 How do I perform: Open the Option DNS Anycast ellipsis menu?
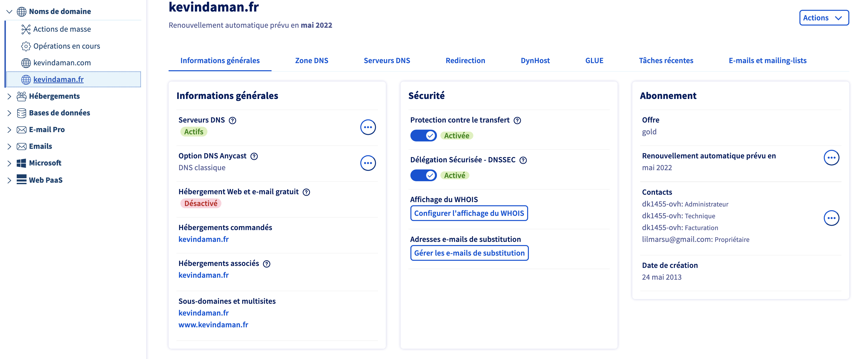pos(368,163)
